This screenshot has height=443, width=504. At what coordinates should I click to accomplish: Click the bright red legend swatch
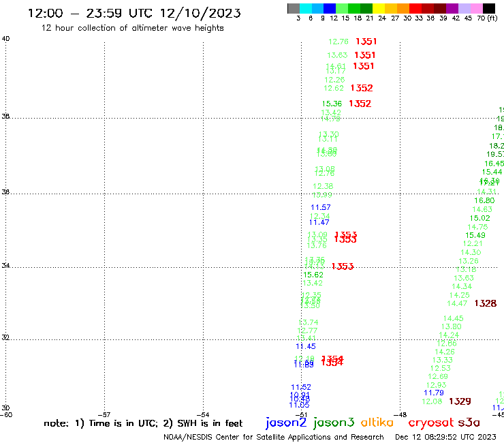coord(415,8)
